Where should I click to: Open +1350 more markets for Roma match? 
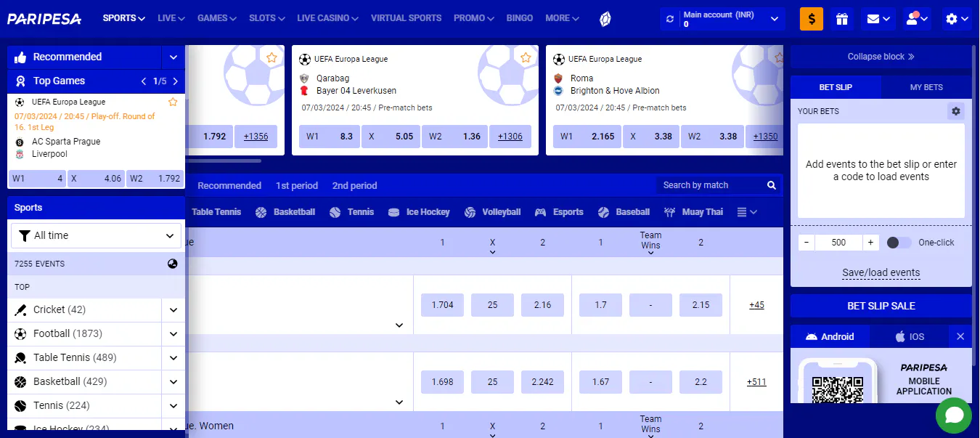[x=765, y=137]
